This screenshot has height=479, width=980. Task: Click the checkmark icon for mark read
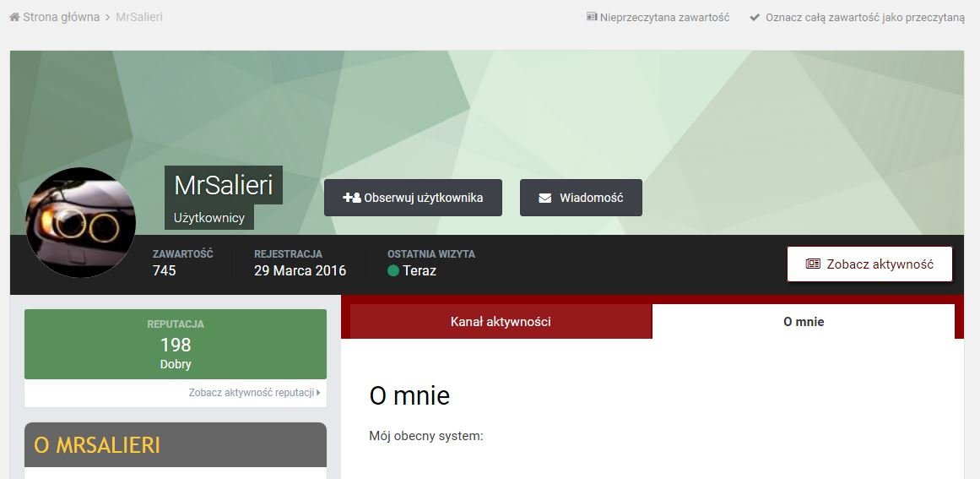(x=755, y=18)
